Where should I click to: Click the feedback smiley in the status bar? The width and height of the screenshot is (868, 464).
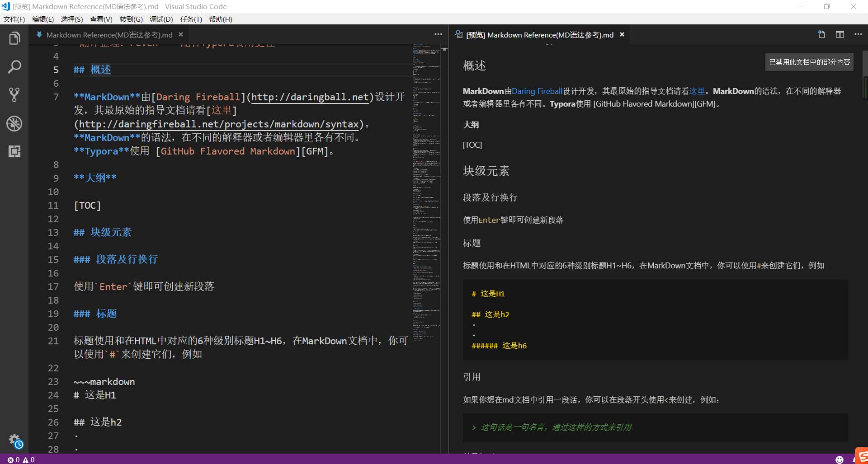(839, 459)
